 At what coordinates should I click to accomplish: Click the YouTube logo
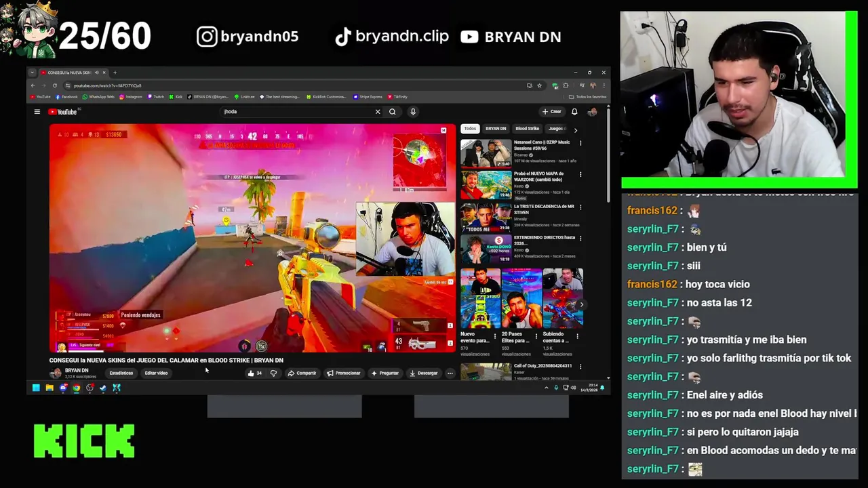(63, 112)
